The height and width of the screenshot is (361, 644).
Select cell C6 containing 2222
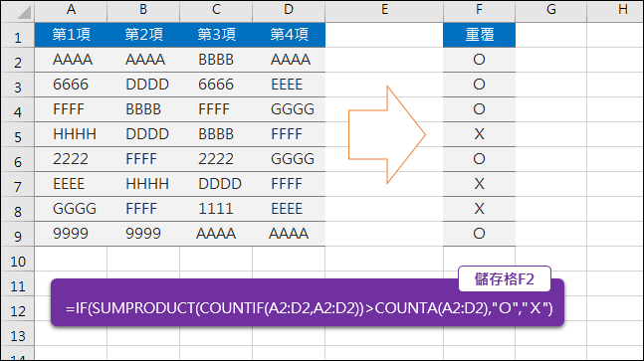[x=216, y=159]
